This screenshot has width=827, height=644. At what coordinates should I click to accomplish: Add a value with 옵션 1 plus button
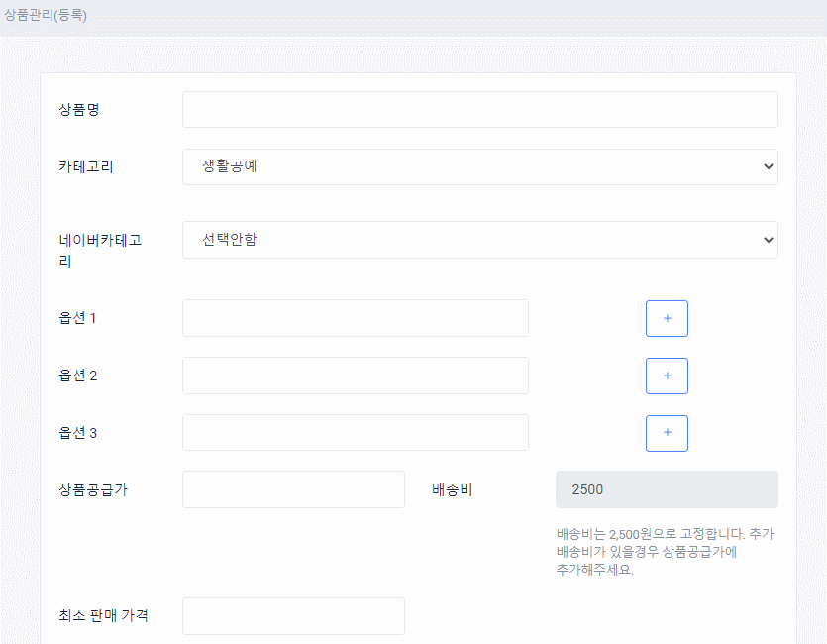pos(667,319)
